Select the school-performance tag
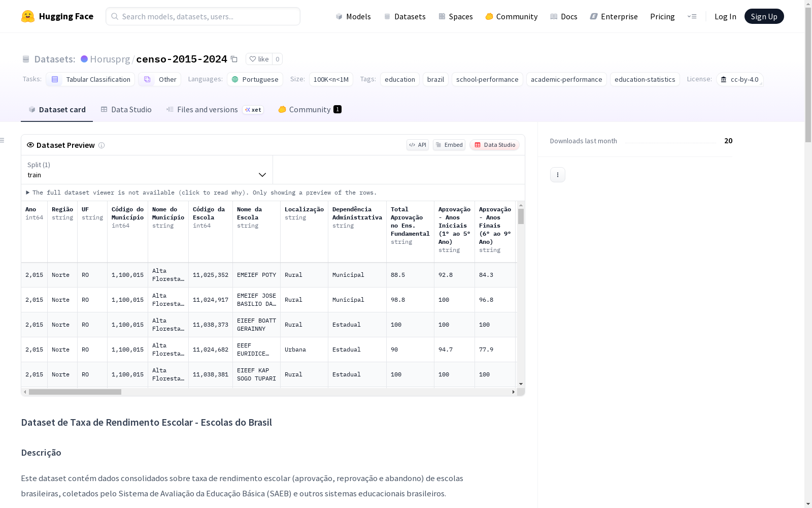 click(x=487, y=79)
